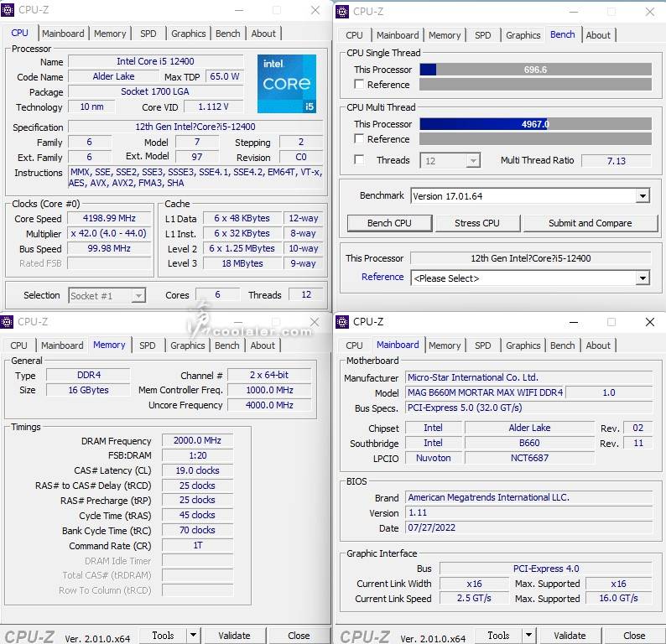
Task: Click the Stress CPU button
Action: (x=477, y=223)
